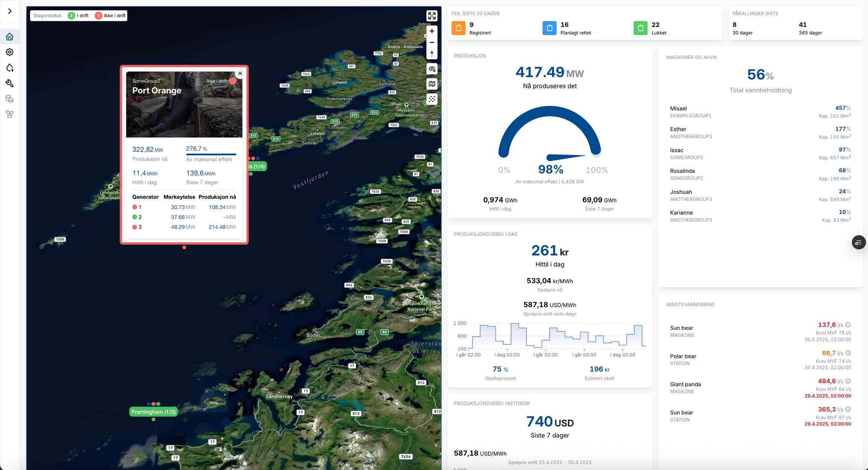This screenshot has width=868, height=470.
Task: Toggle map marker visibility eye icon
Action: (432, 69)
